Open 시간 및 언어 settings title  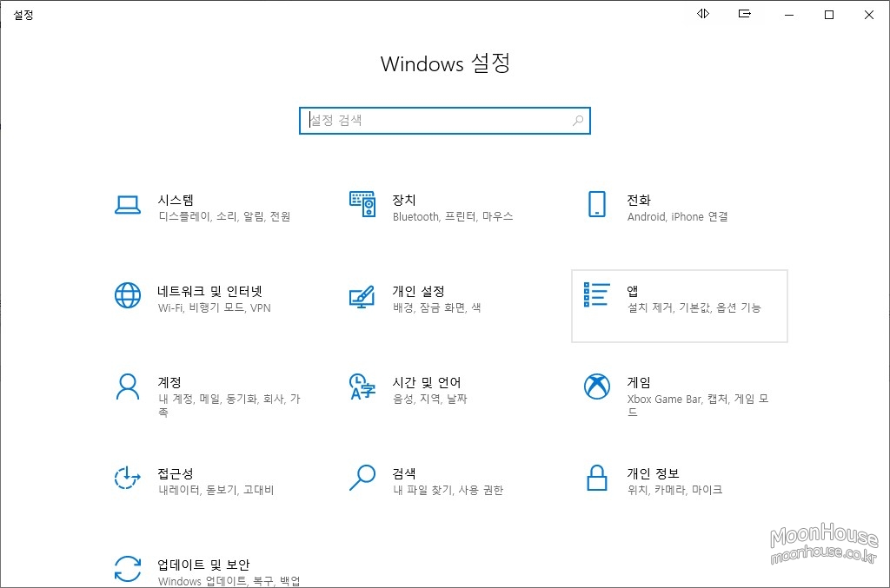426,382
